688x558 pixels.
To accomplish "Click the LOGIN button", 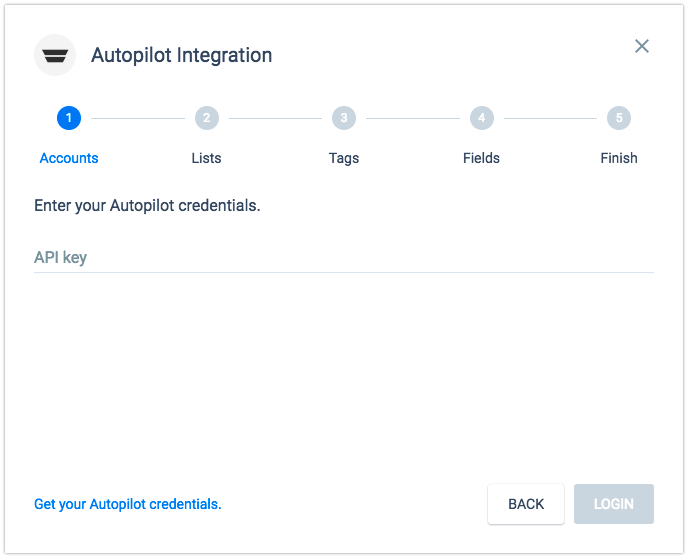I will point(614,504).
